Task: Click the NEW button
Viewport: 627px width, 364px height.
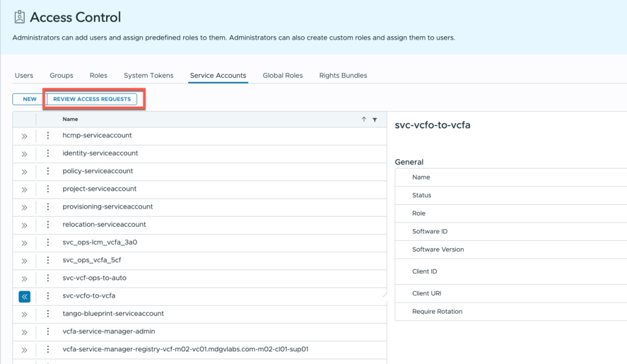Action: click(x=29, y=99)
